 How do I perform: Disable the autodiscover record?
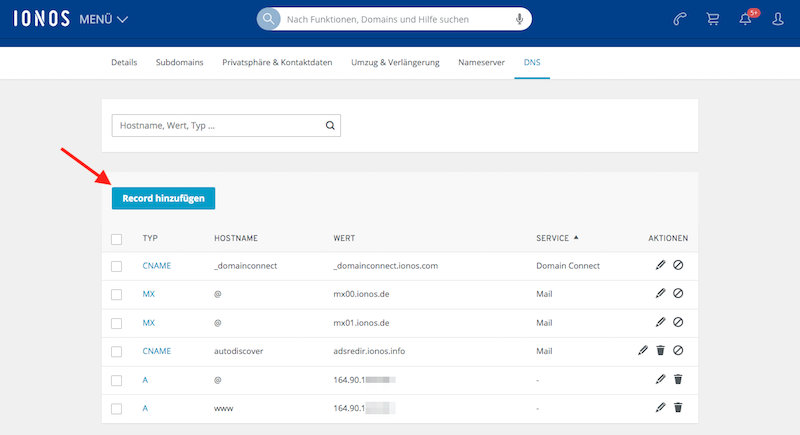(678, 350)
